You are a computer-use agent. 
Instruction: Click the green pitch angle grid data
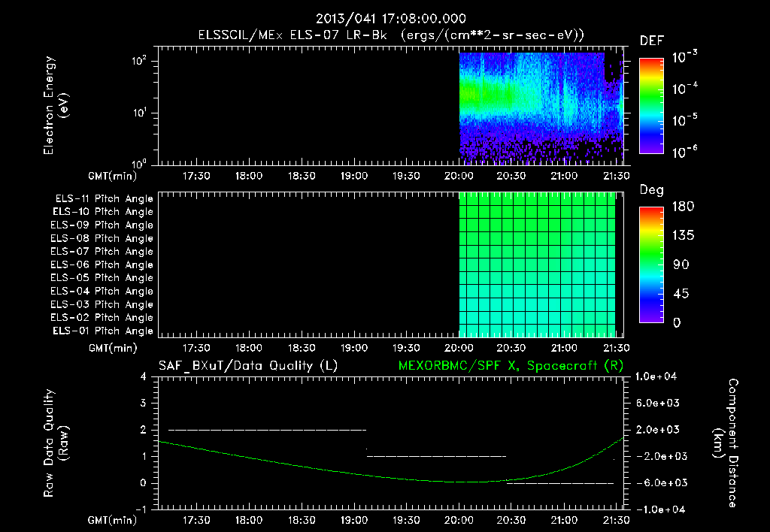(537, 264)
